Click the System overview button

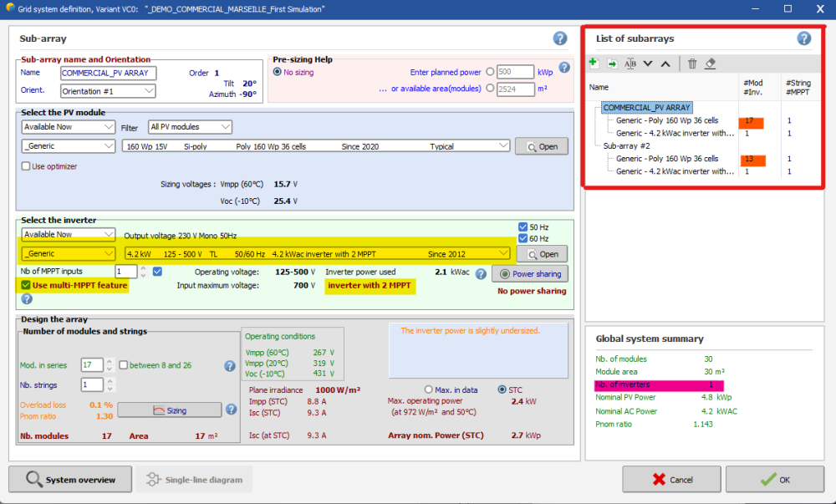click(x=70, y=480)
